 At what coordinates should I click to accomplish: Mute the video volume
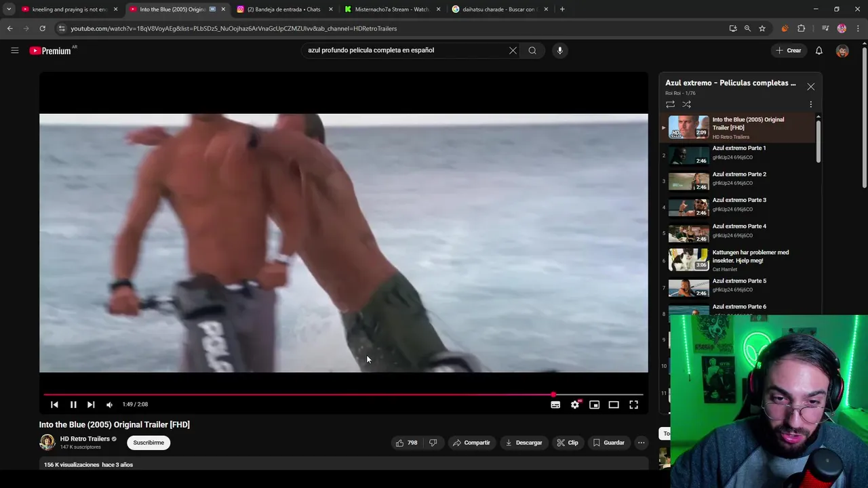click(109, 405)
